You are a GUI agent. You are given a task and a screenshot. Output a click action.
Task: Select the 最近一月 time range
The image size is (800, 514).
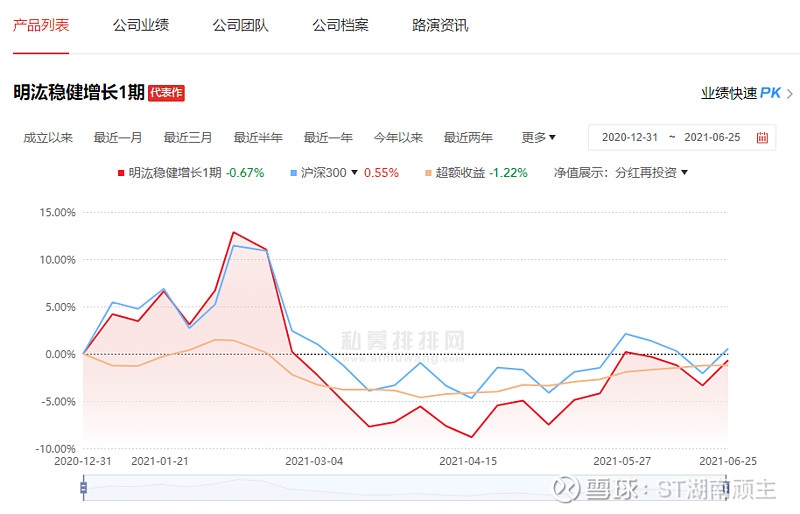coord(118,138)
